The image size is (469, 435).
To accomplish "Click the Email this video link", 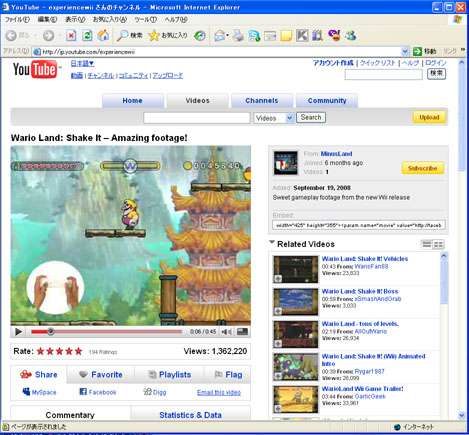I will coord(219,392).
